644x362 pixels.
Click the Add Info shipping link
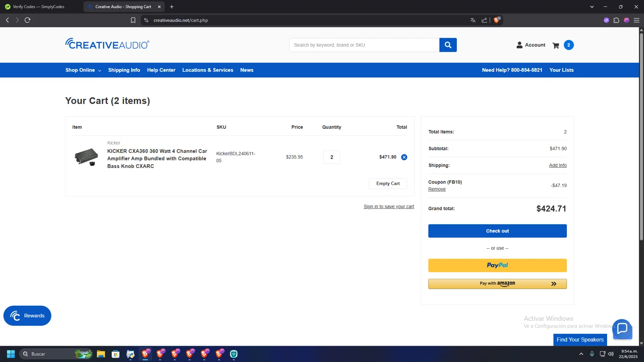558,166
